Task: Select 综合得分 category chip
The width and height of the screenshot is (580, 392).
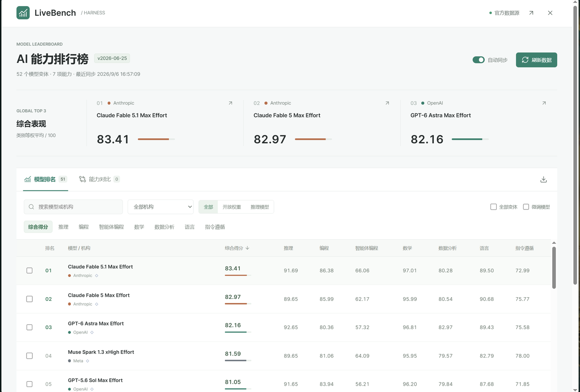Action: click(38, 227)
